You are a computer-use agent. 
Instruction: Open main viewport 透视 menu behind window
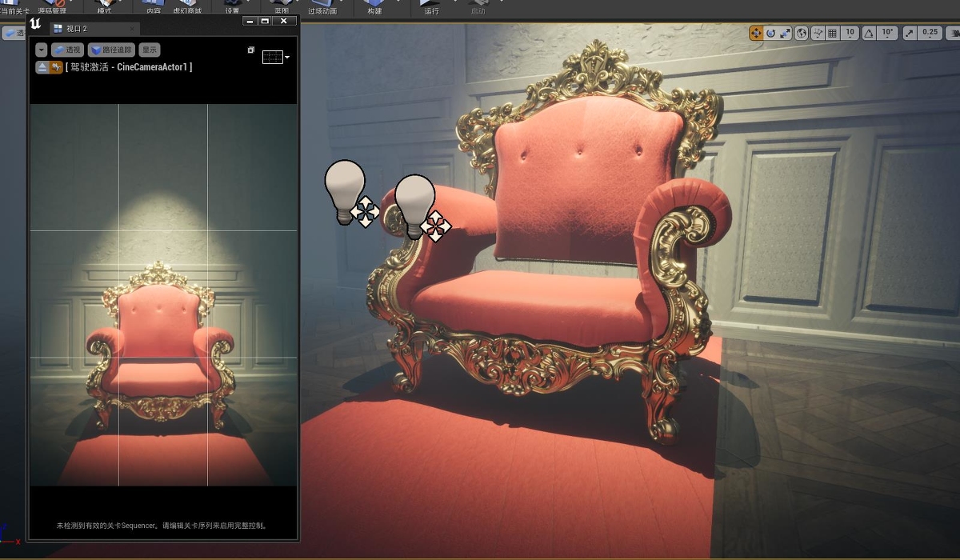click(13, 33)
